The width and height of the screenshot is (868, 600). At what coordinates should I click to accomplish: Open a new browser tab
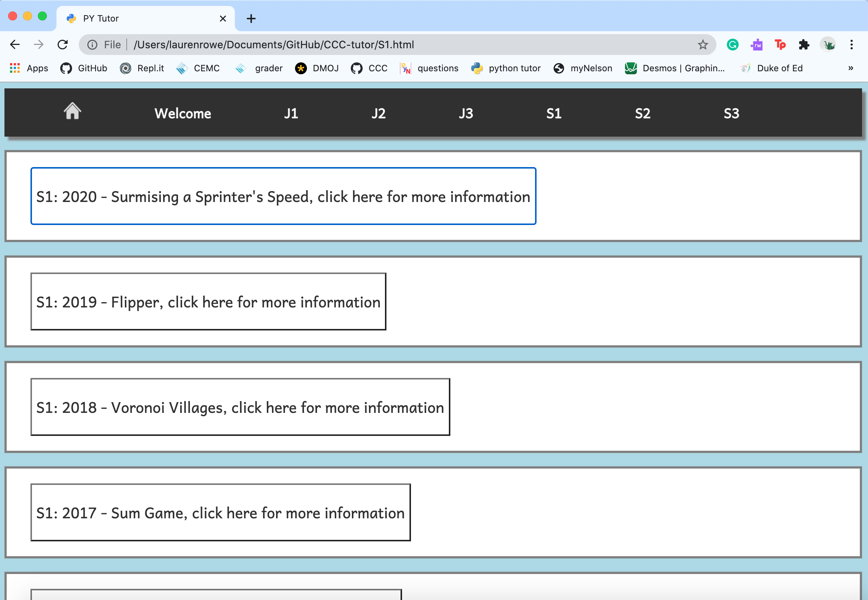[251, 19]
